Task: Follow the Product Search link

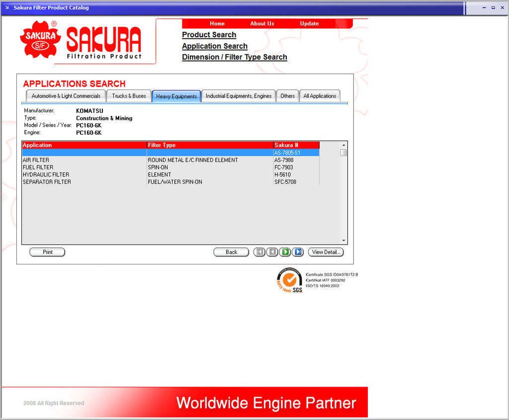Action: click(x=209, y=35)
